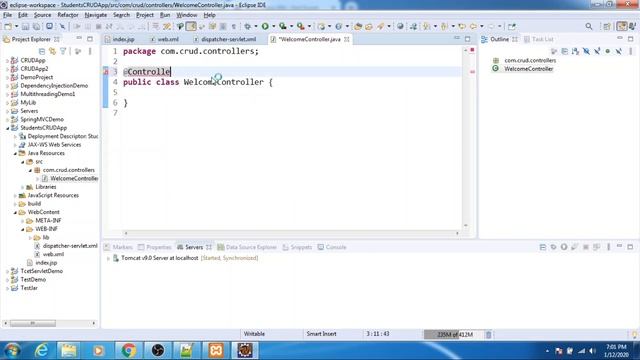Viewport: 640px width, 360px height.
Task: Click the Open Perspective icon
Action: point(607,27)
